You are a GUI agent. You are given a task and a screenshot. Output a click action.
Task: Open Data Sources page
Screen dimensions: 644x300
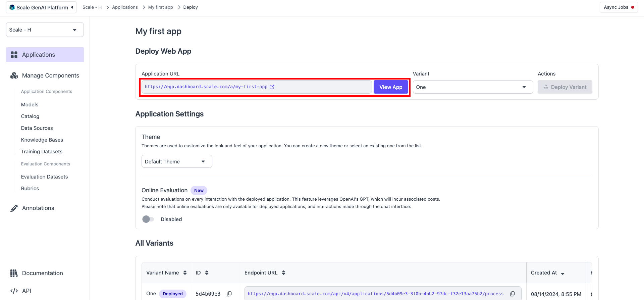pyautogui.click(x=37, y=128)
